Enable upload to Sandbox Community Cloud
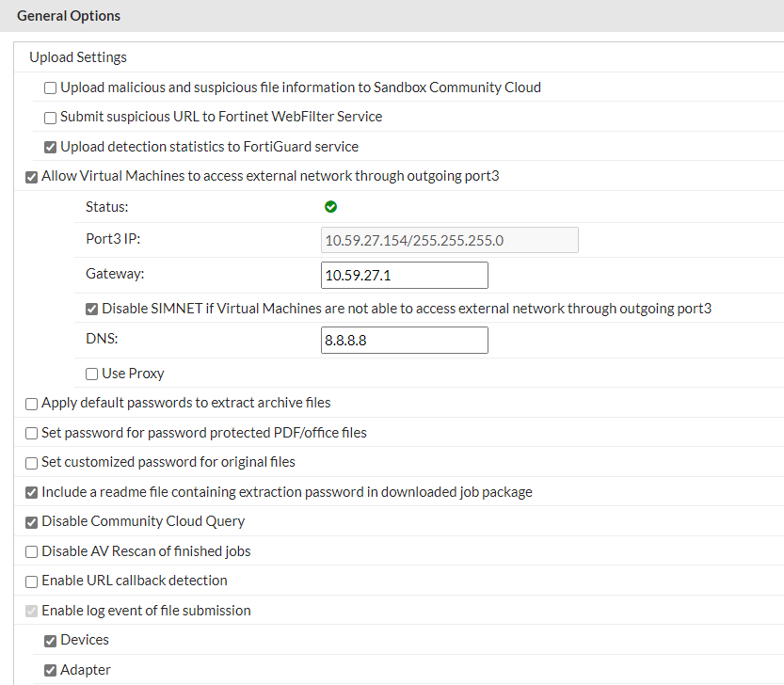 [x=51, y=88]
